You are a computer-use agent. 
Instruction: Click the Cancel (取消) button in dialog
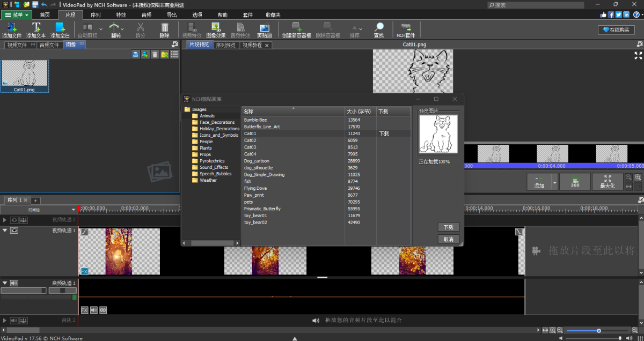[448, 239]
